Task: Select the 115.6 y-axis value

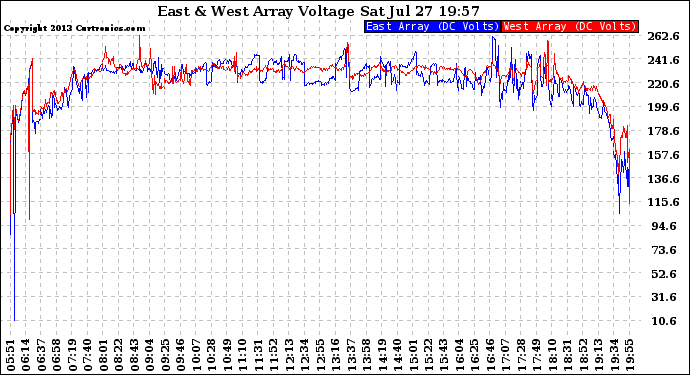Action: [x=663, y=202]
